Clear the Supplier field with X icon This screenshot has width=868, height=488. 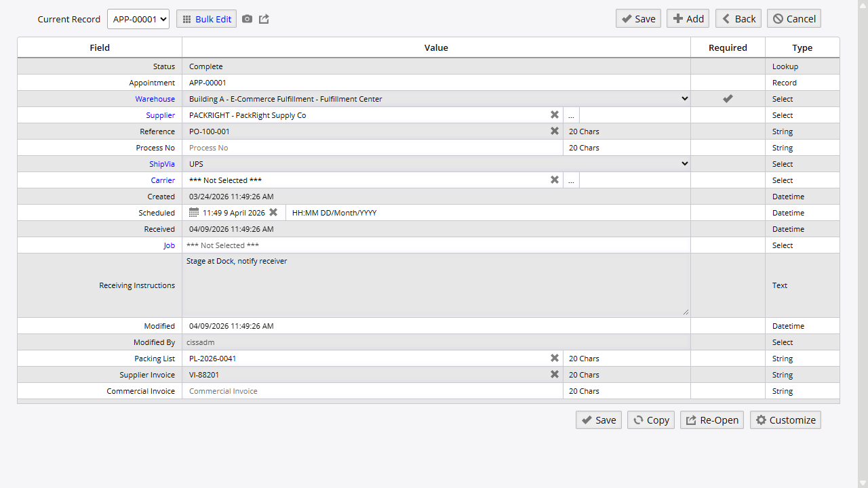pyautogui.click(x=554, y=115)
